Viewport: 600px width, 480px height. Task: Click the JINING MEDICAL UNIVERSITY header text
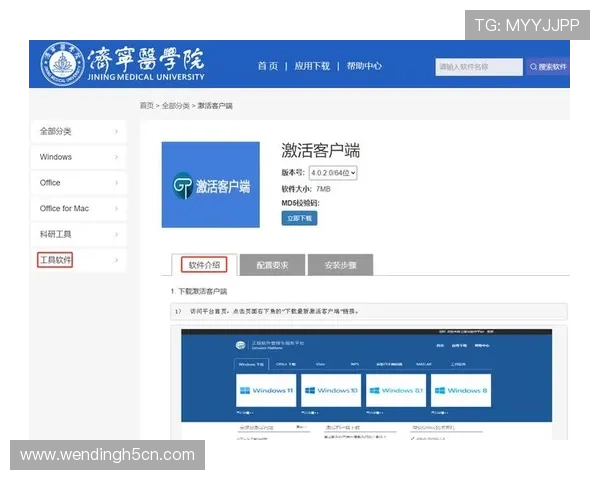146,77
